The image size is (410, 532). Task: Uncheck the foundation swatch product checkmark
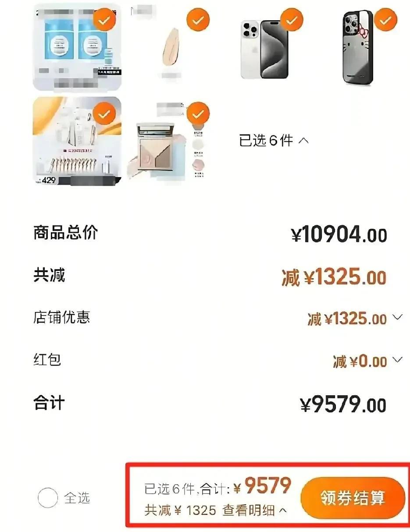click(x=198, y=19)
